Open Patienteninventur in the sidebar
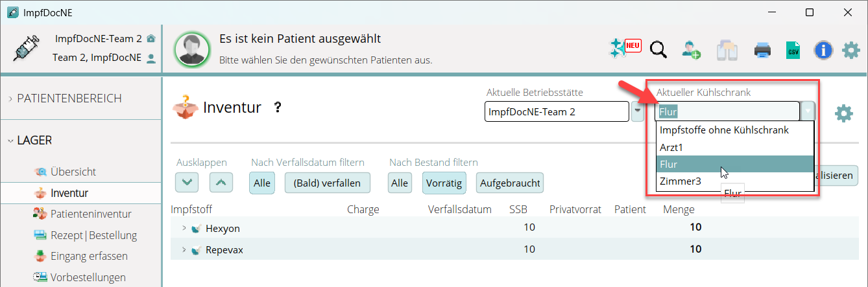The height and width of the screenshot is (287, 868). click(x=91, y=214)
